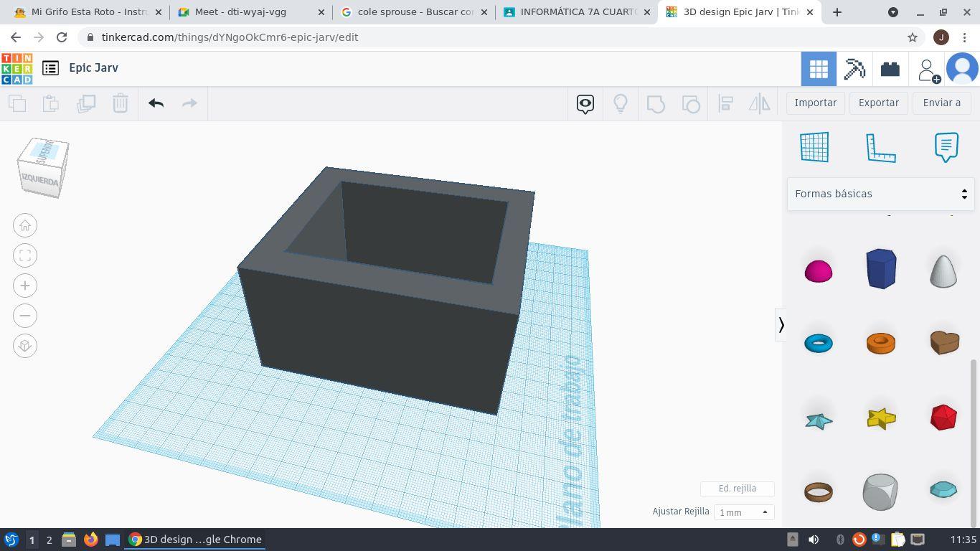Open the Formas básicas shapes dropdown
The width and height of the screenshot is (980, 551).
[880, 194]
